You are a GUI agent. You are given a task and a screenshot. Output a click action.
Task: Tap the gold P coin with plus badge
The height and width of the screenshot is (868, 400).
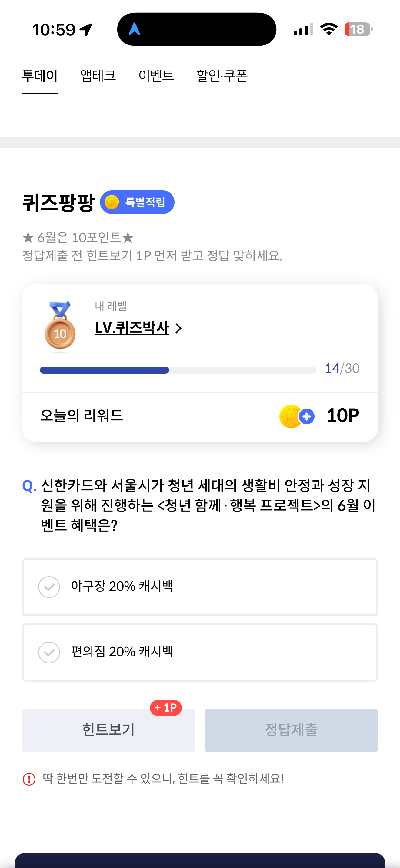coord(297,416)
